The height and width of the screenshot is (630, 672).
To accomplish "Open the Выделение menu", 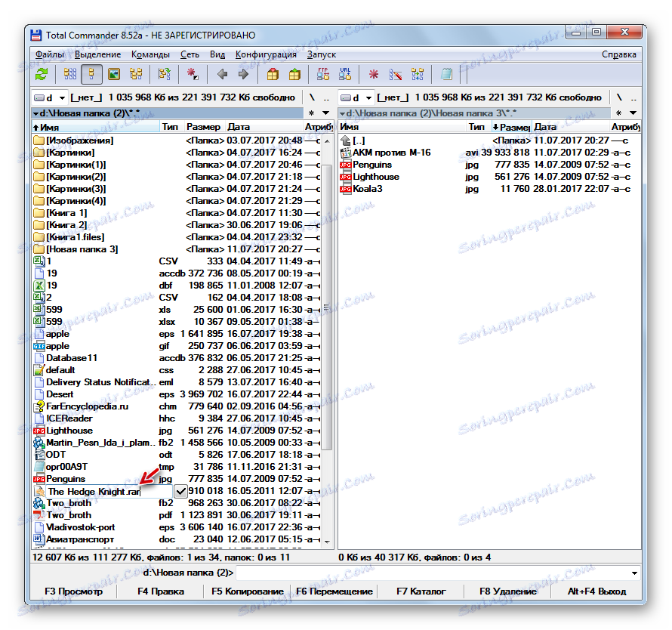I will click(97, 54).
